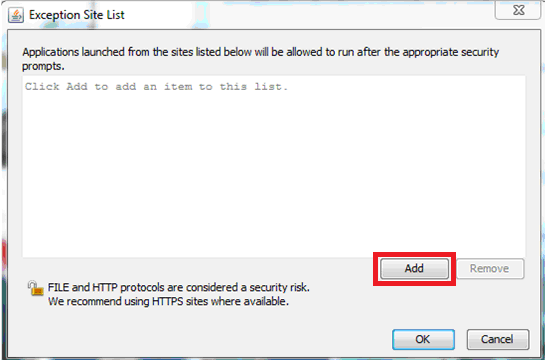The height and width of the screenshot is (360, 545).
Task: Click the open padlock security warning icon
Action: (x=35, y=288)
